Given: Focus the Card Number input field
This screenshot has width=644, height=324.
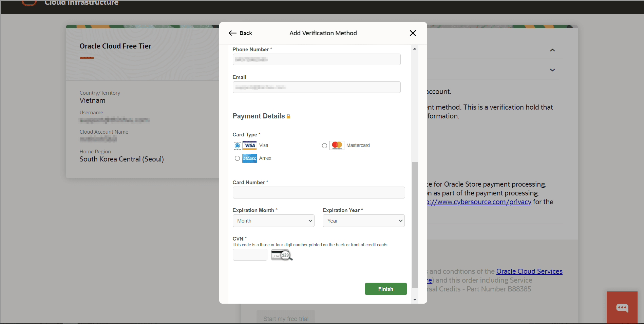Looking at the screenshot, I should click(x=319, y=192).
